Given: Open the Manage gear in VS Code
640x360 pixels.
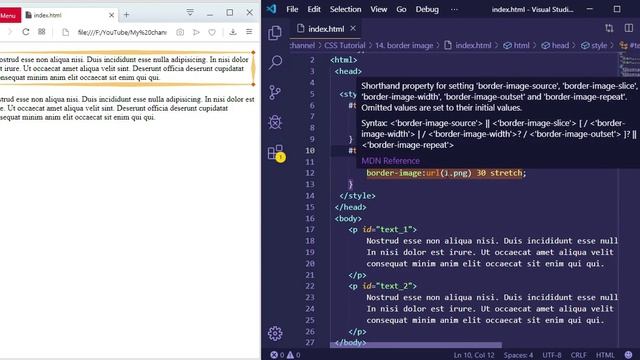Looking at the screenshot, I should 275,333.
